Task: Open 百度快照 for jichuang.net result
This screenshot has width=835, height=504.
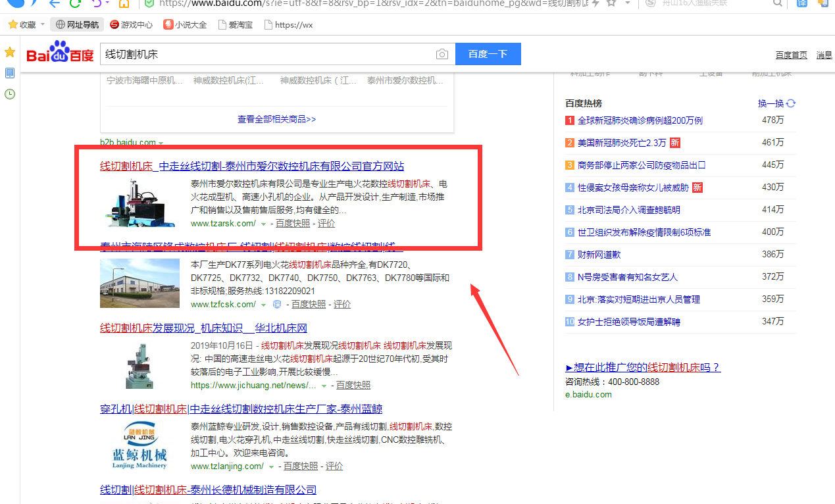Action: click(x=353, y=386)
